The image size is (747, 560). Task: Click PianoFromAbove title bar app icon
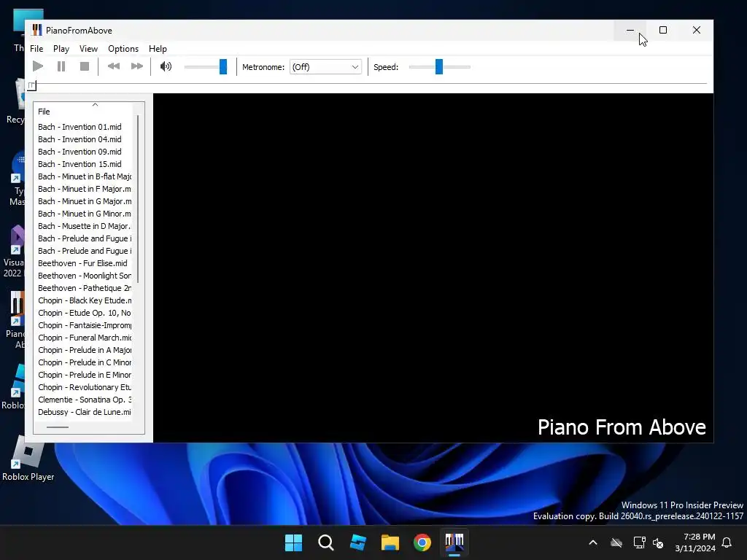[x=36, y=30]
